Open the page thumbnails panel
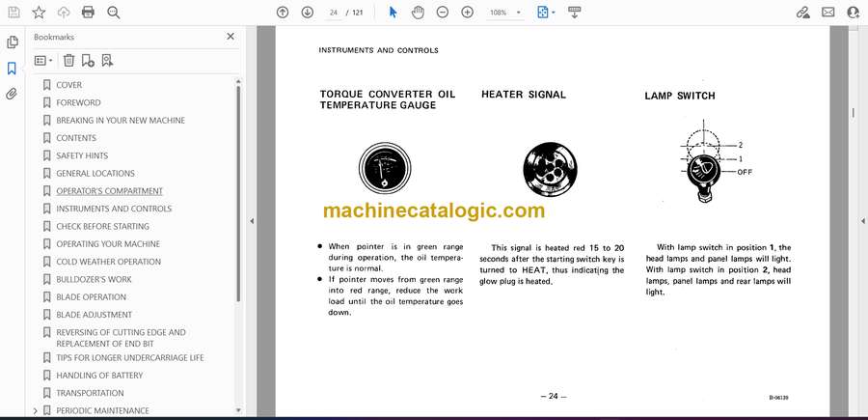The height and width of the screenshot is (420, 868). coord(12,42)
